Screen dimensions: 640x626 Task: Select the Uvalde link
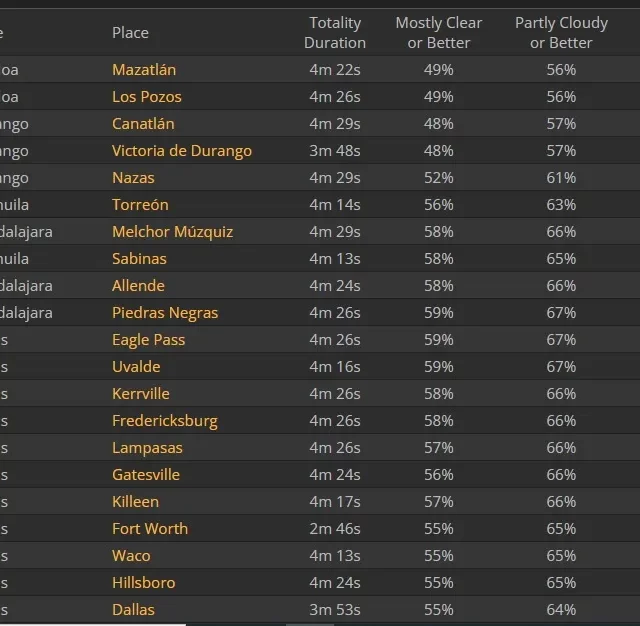point(136,366)
